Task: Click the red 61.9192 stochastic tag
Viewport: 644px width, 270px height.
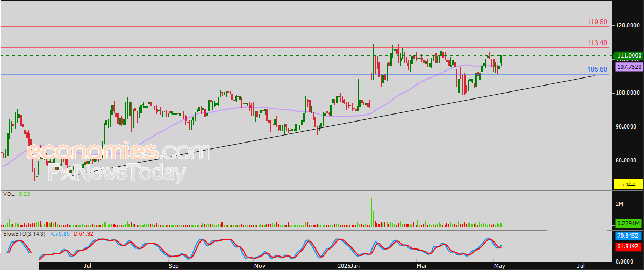Action: (x=628, y=246)
